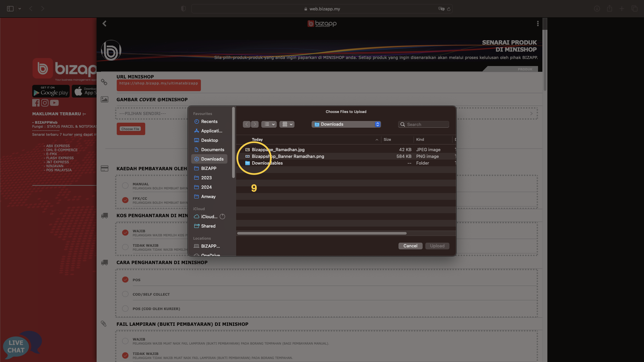Open Safari share icon
This screenshot has height=362, width=644.
pyautogui.click(x=609, y=9)
